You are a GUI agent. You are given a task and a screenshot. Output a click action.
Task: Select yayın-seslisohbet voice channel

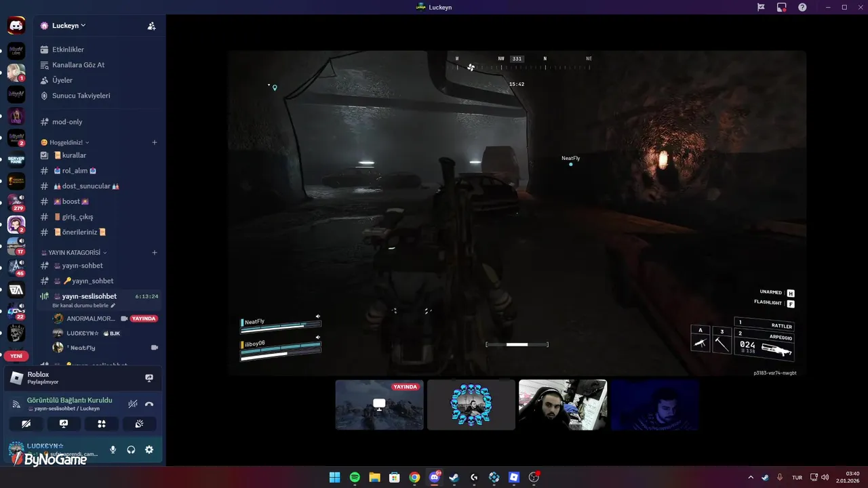(x=100, y=296)
